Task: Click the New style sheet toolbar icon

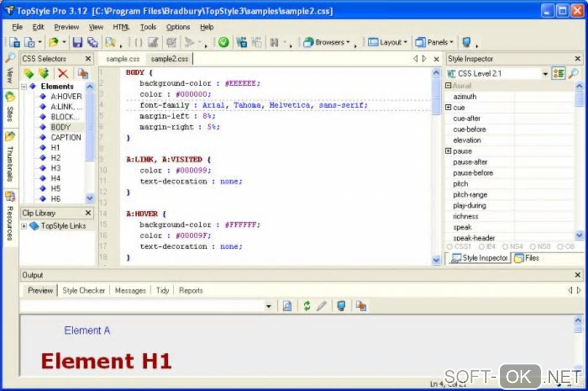Action: tap(14, 43)
